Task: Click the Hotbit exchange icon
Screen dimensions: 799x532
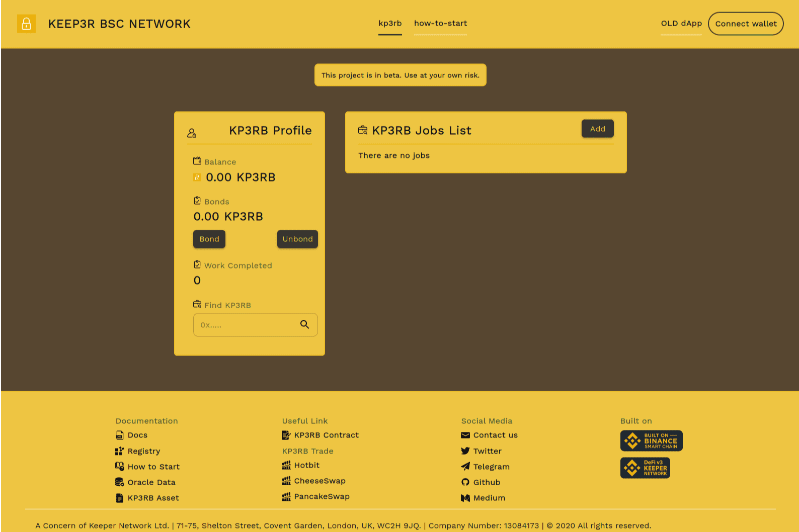Action: 286,465
